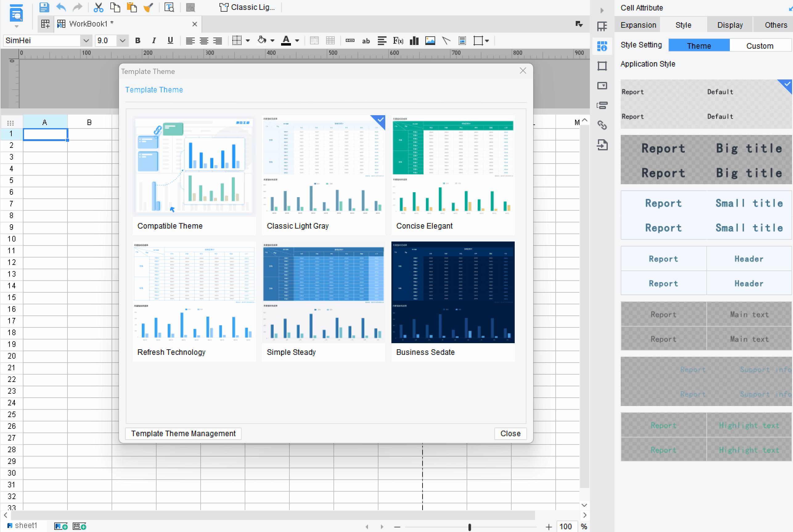Click the Insert Chart icon in toolbar
793x532 pixels.
coord(414,41)
